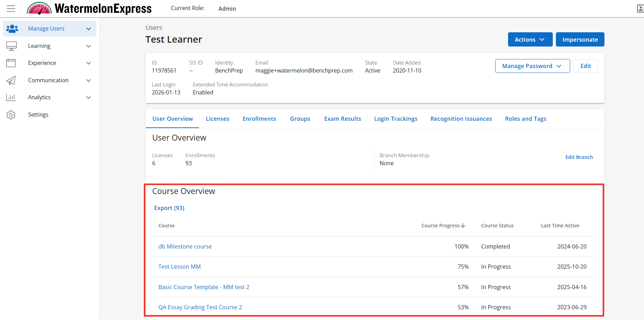The height and width of the screenshot is (320, 644).
Task: Click the Learning monitor icon
Action: coord(11,46)
